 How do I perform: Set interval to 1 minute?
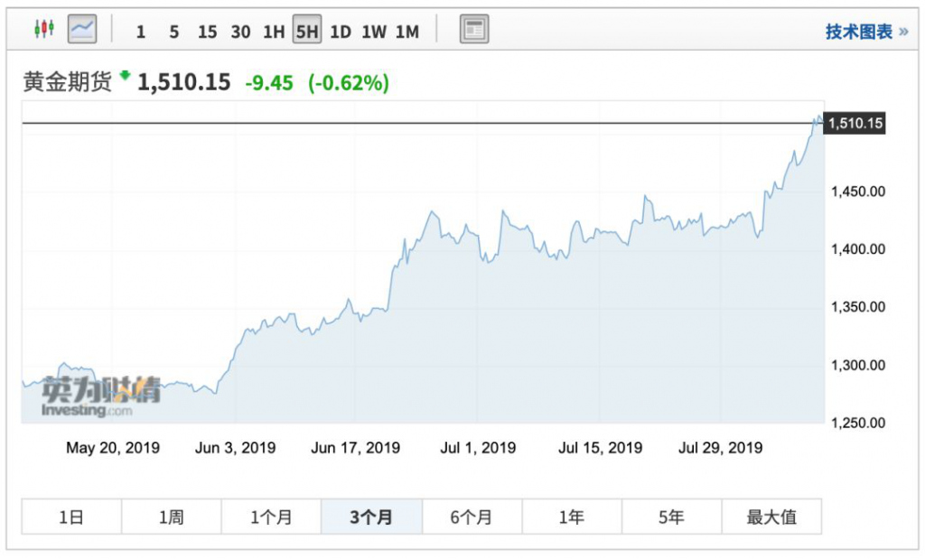point(141,32)
